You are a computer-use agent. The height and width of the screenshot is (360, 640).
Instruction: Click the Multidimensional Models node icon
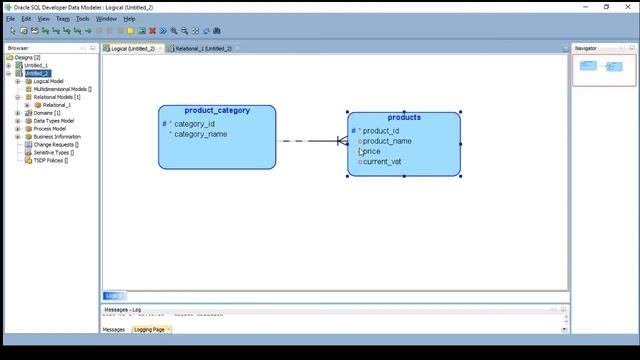pos(29,89)
